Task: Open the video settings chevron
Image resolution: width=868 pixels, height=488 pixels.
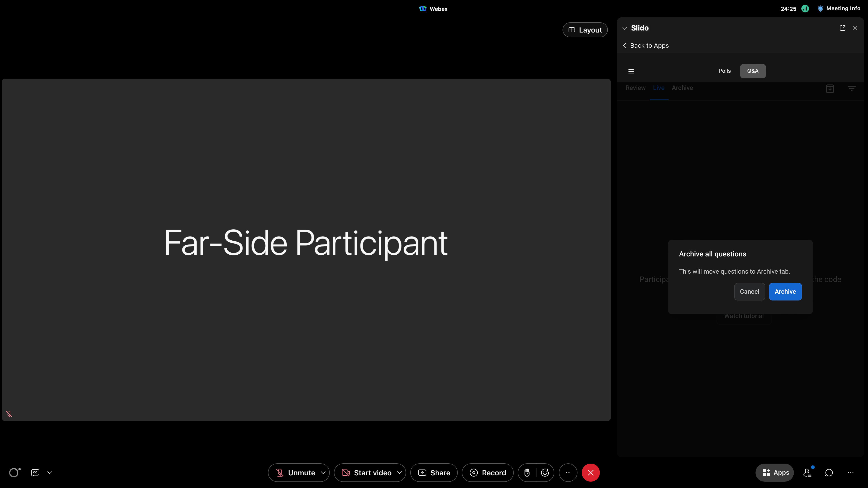Action: 399,472
